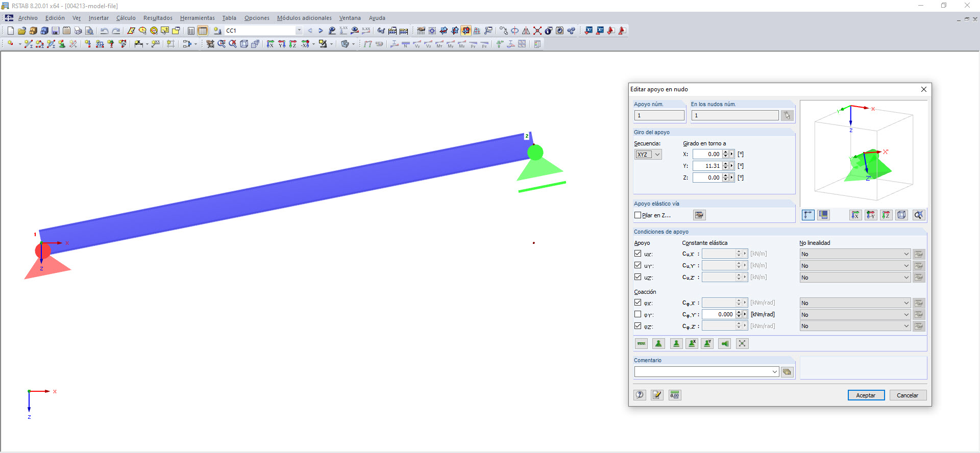Show torsional moment MT diagram
Screen dimensions: 980x453
pyautogui.click(x=439, y=44)
